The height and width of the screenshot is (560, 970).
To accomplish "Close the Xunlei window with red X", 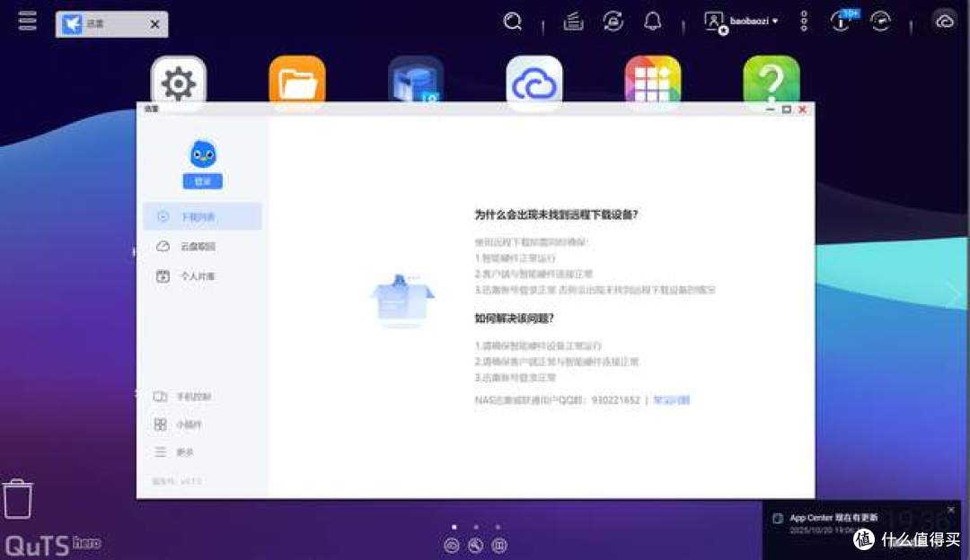I will coord(802,109).
